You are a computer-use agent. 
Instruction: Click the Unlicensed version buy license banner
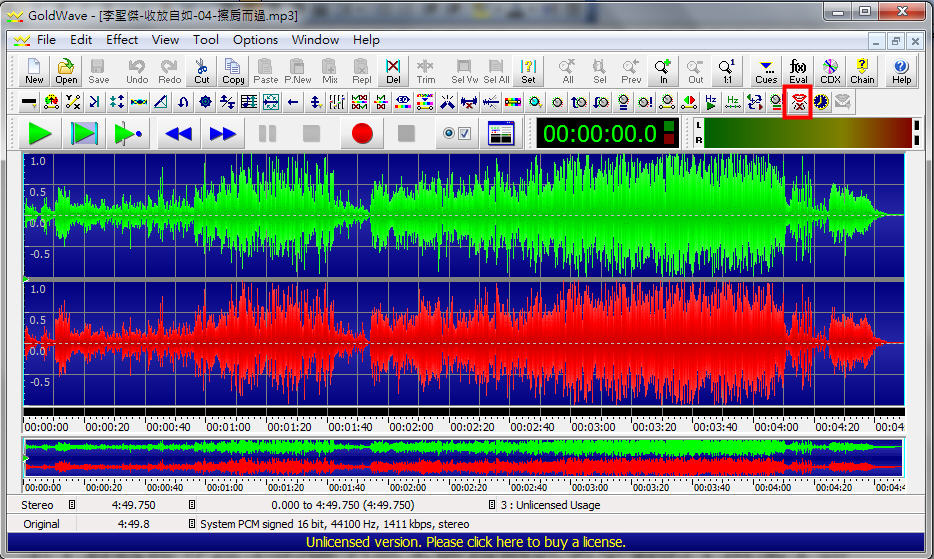click(466, 542)
